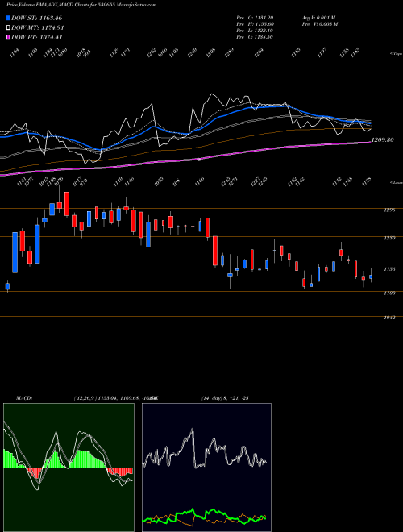The width and height of the screenshot is (403, 532).
Task: Click the 1264 label in the Tops row
Action: pyautogui.click(x=259, y=52)
